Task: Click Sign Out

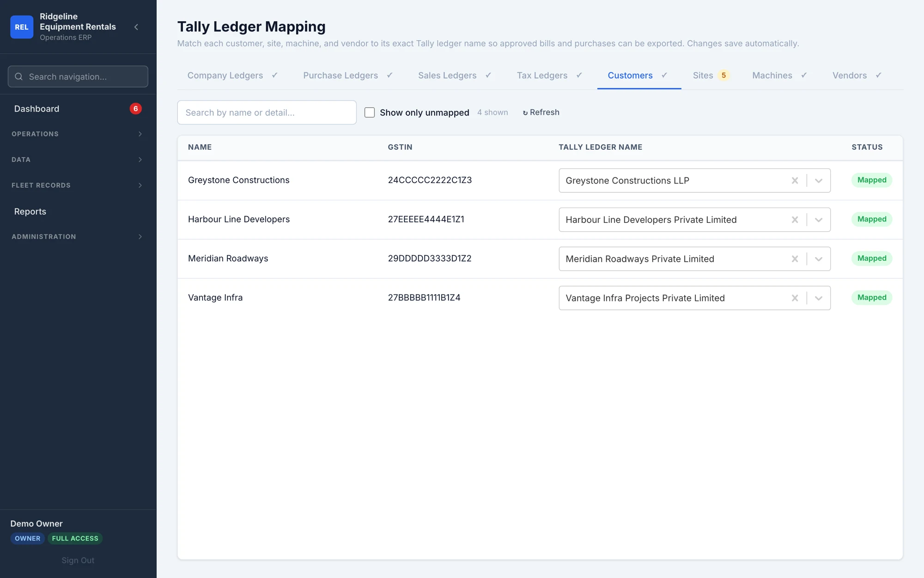Action: tap(78, 560)
